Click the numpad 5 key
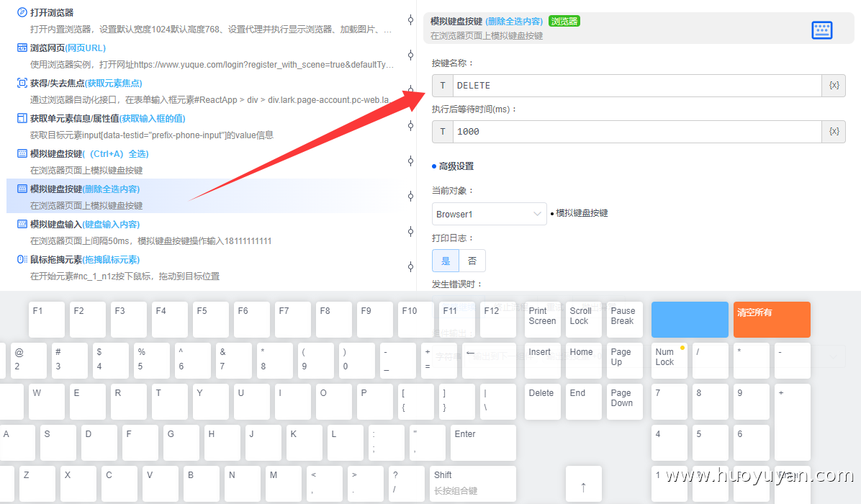 click(711, 443)
